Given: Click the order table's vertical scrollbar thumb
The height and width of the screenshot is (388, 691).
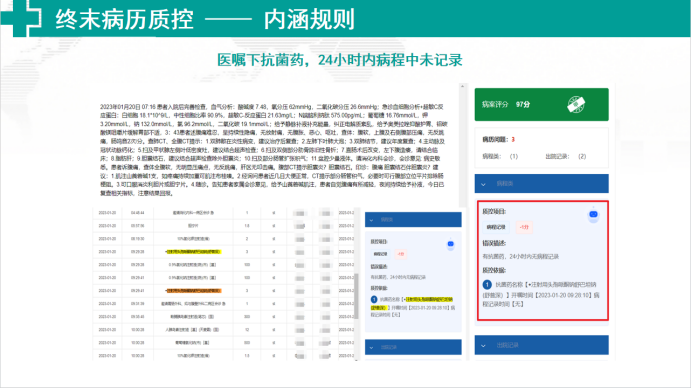Looking at the screenshot, I should [x=357, y=296].
